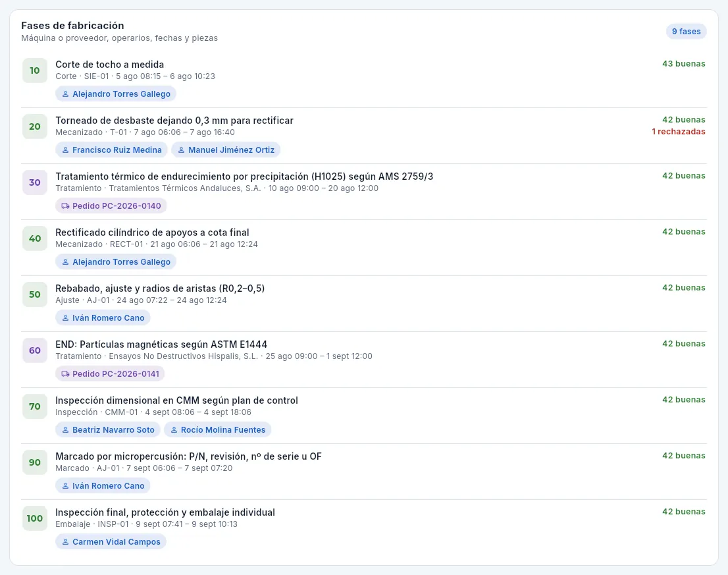
Task: Select the phase 100 number badge
Action: pos(35,518)
